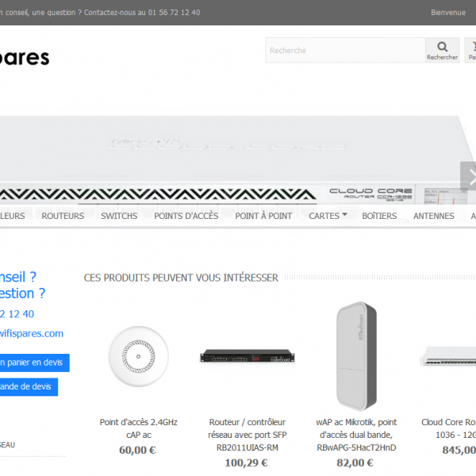
Task: Click the Bienvenue text in top bar
Action: point(448,13)
